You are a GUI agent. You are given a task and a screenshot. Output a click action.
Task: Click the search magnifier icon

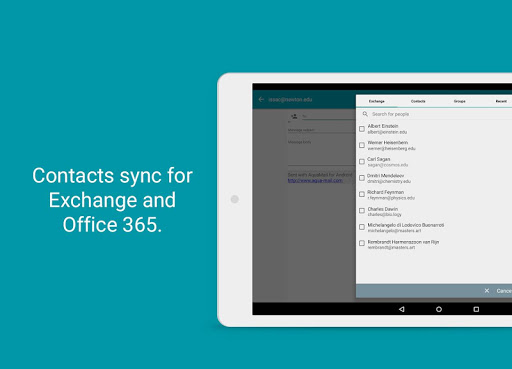(x=365, y=114)
